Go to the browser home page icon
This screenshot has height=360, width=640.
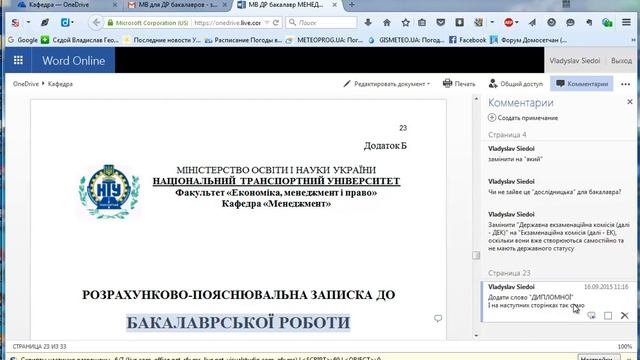pos(387,22)
